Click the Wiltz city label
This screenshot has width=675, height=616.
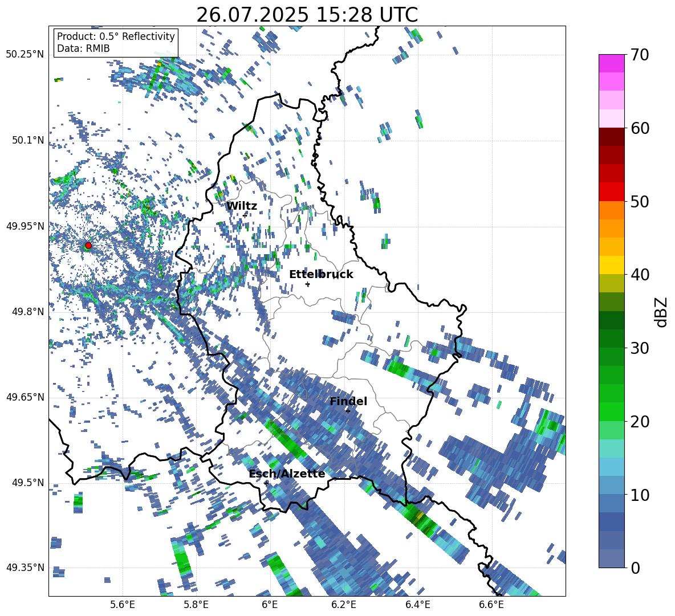click(242, 206)
